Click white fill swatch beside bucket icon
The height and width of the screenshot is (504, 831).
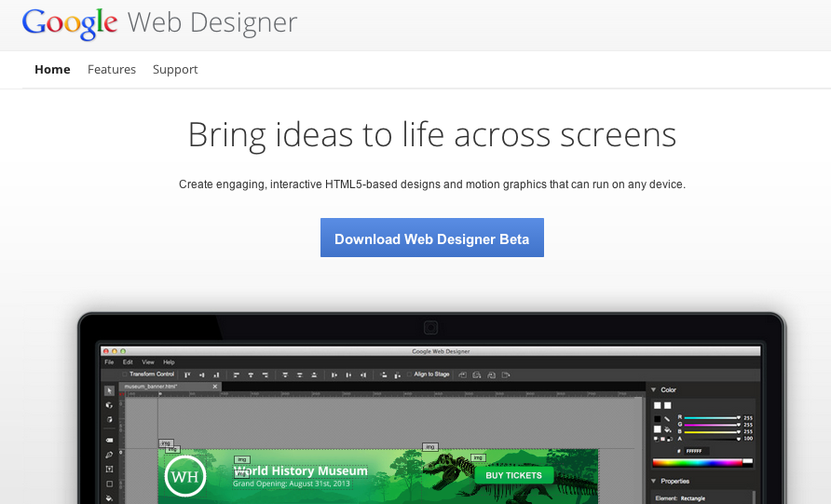pyautogui.click(x=657, y=429)
